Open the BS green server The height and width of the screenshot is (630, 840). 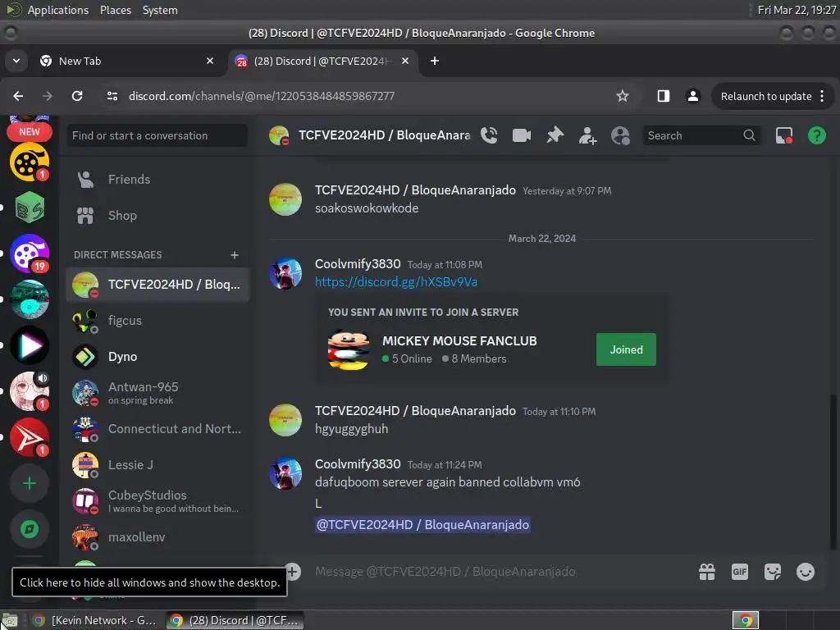(x=30, y=208)
